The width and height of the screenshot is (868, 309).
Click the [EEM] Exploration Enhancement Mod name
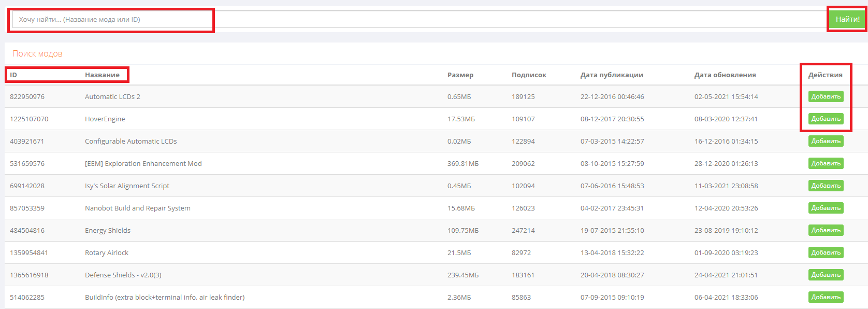[143, 163]
